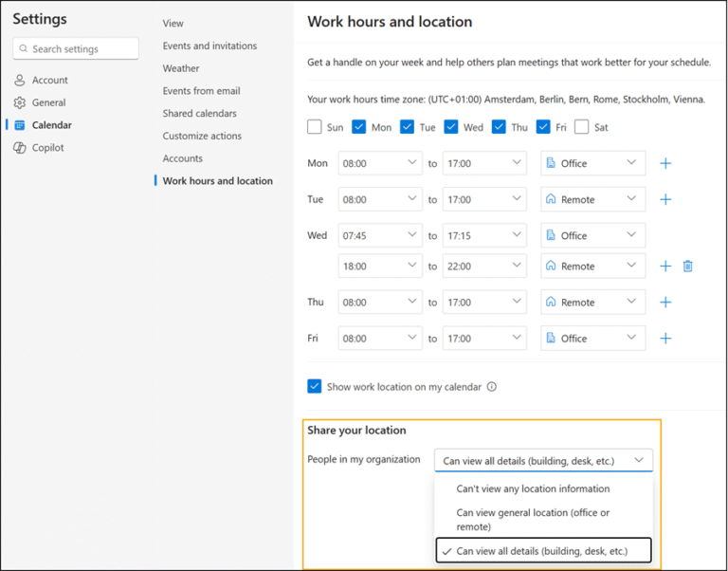Open Events and invitations settings

point(209,46)
